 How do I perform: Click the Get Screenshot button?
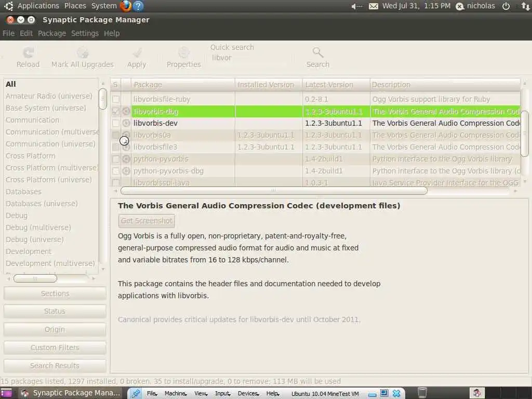(147, 221)
